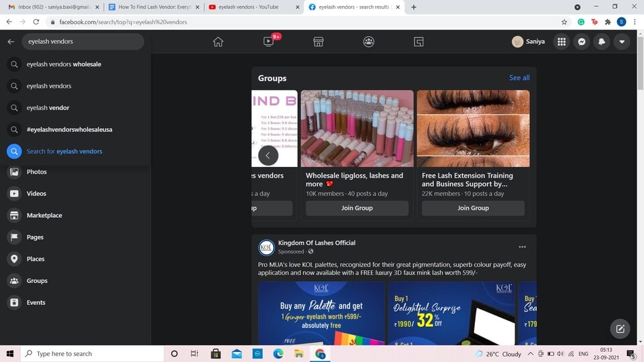
Task: Open 'Wholesale lipgloss, lashes and more' title
Action: point(354,180)
